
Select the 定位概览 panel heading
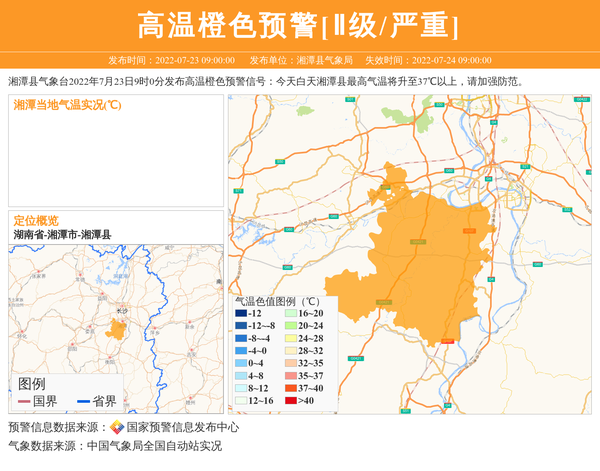(36, 220)
